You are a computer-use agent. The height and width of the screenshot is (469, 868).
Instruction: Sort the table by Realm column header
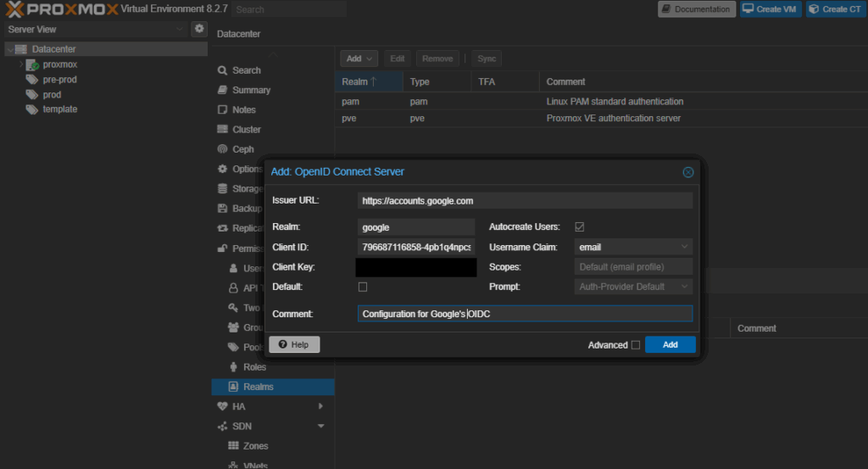click(x=354, y=81)
